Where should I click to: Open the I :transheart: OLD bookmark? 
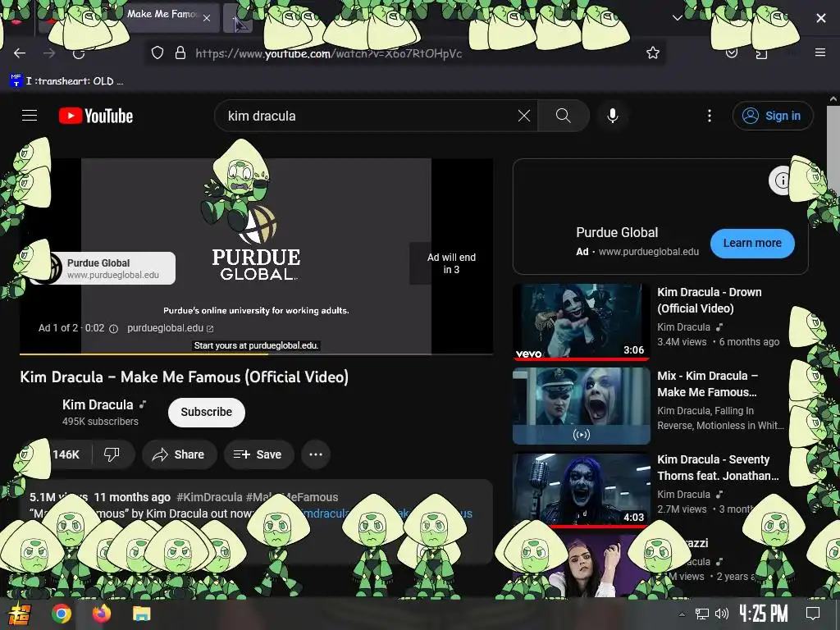pos(66,81)
